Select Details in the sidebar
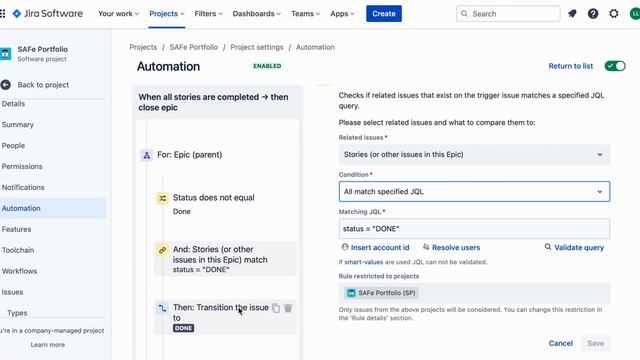640x360 pixels. coord(13,104)
